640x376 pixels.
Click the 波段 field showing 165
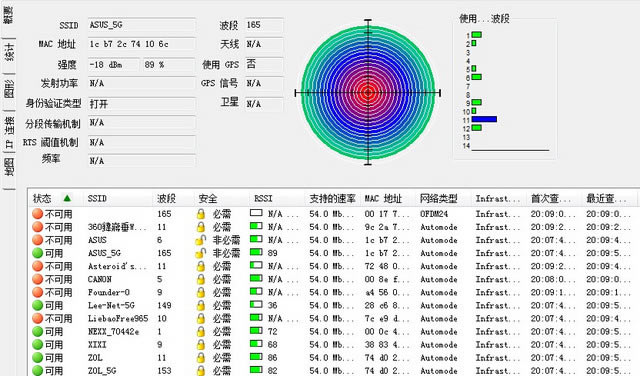point(264,25)
